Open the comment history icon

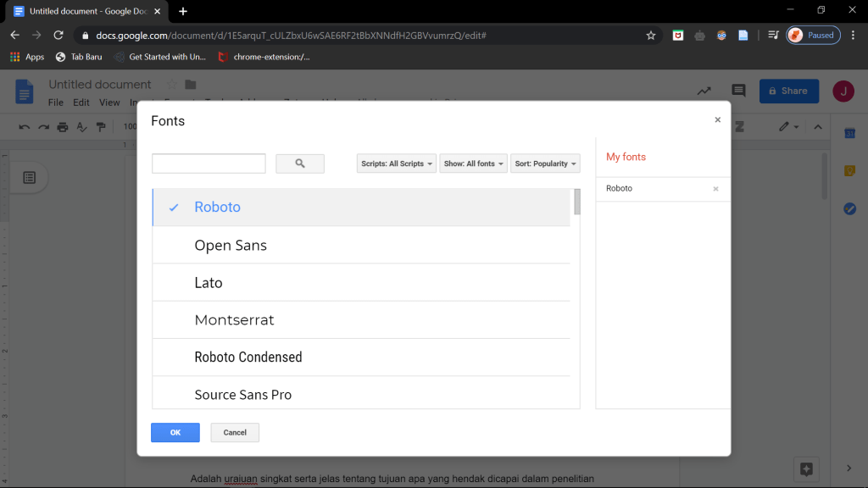pyautogui.click(x=738, y=91)
